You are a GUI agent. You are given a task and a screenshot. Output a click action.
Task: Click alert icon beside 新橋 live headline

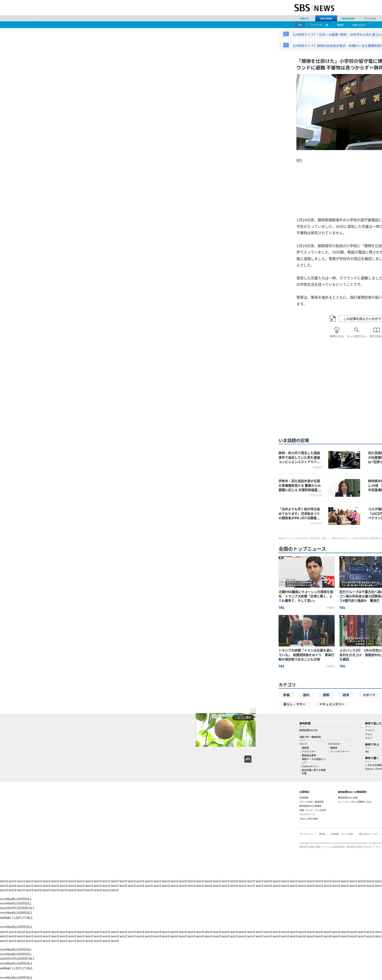[286, 45]
